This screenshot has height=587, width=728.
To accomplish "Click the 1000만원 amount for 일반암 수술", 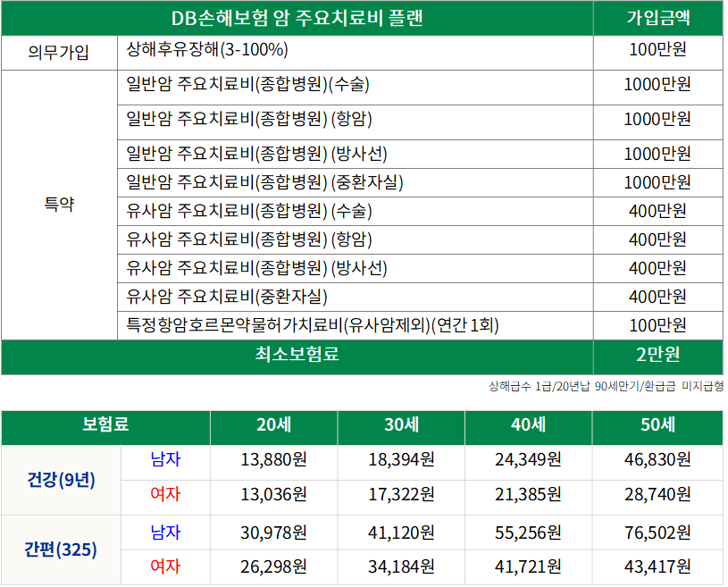I will click(658, 85).
